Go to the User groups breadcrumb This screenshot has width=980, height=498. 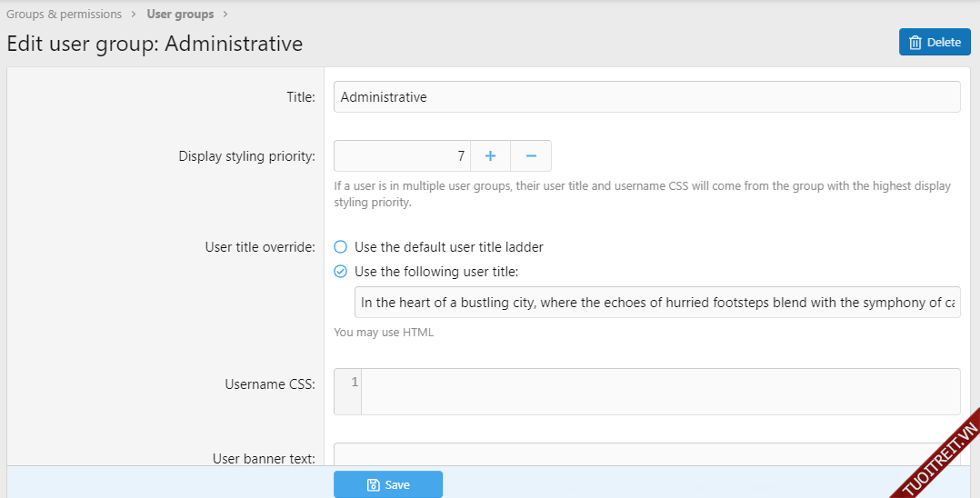click(180, 15)
